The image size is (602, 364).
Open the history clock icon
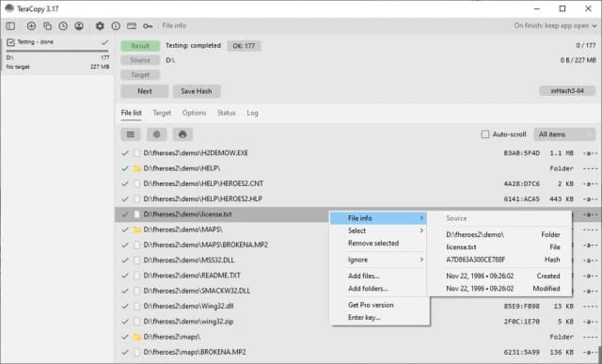click(x=63, y=26)
